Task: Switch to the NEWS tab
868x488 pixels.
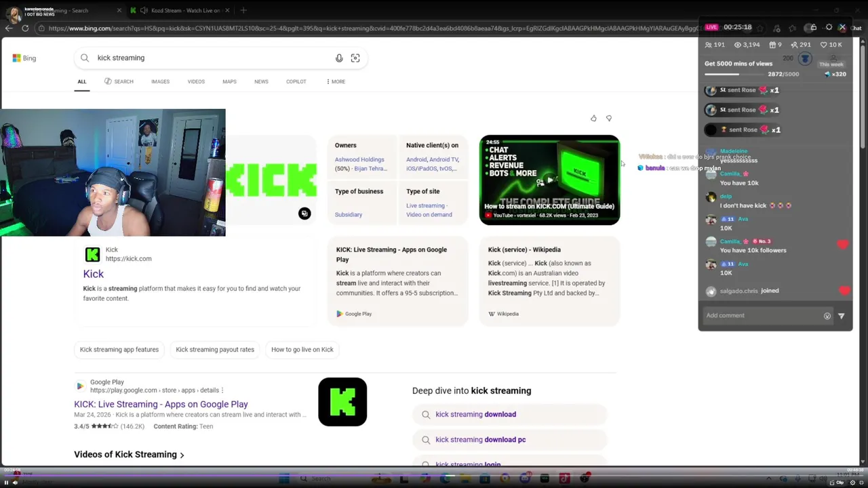Action: tap(261, 81)
